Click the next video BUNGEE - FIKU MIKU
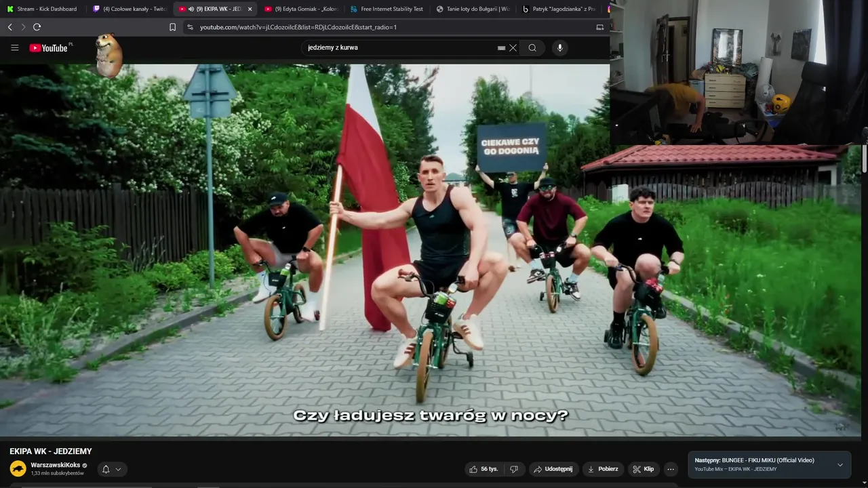Screen dimensions: 868x488 [754, 460]
